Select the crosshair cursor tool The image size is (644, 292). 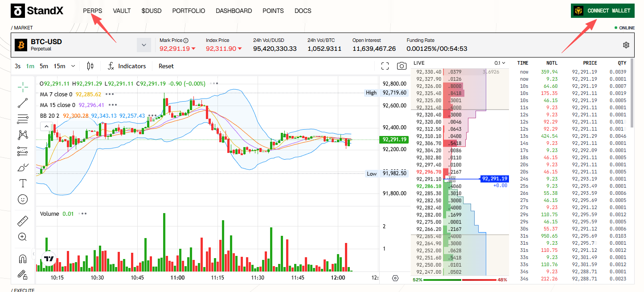click(23, 86)
